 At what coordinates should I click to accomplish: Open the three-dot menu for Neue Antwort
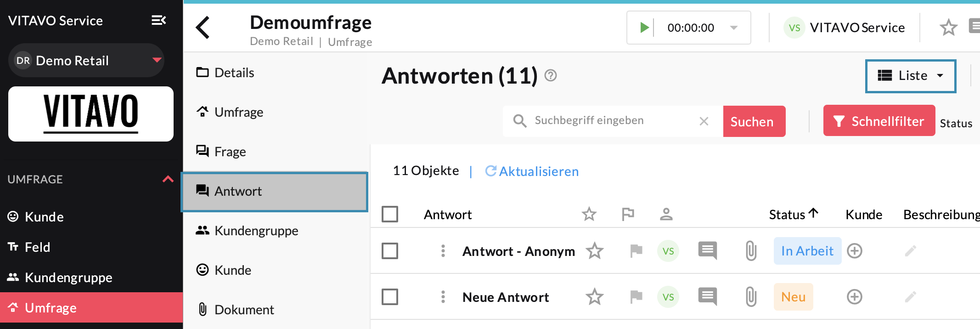coord(443,297)
